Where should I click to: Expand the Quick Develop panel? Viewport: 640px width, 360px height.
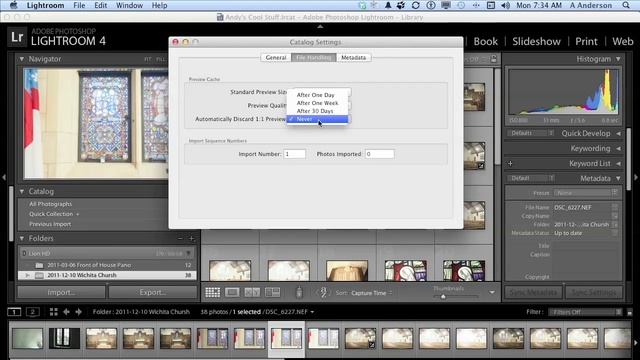click(618, 133)
